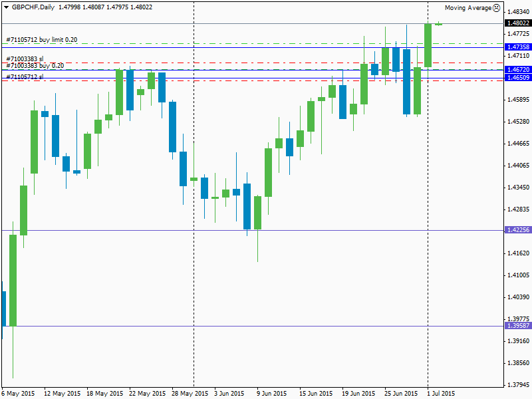Click the 3 Jun 2015 date label
Screen dimensions: 532x399
point(229,393)
